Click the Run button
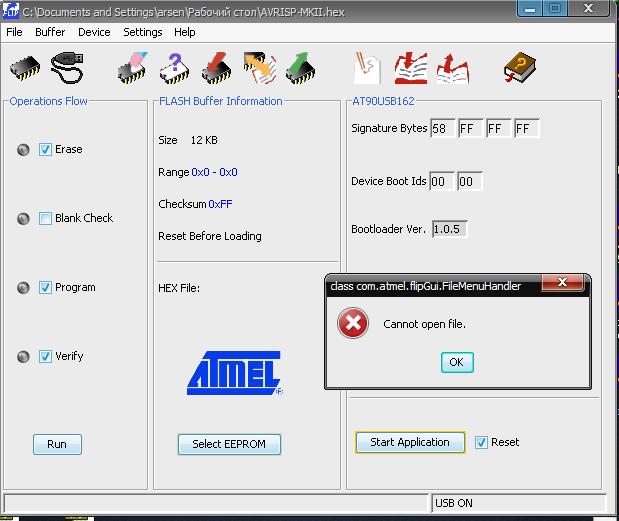Viewport: 619px width, 521px height. pos(57,444)
